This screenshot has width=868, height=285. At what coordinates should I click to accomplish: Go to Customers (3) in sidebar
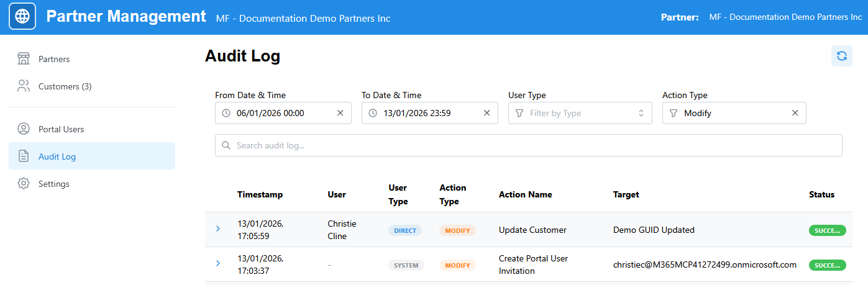pos(65,86)
